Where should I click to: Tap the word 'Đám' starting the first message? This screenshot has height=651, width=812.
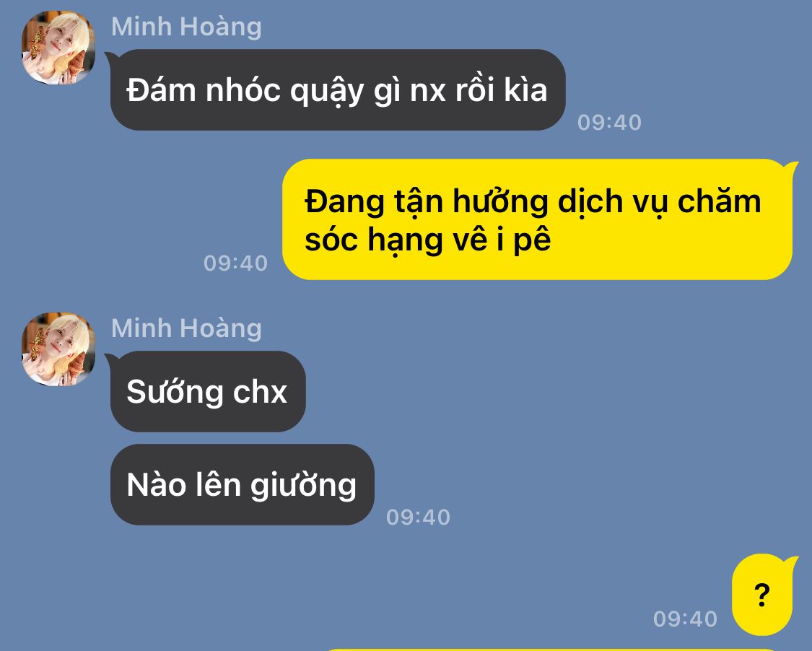[x=162, y=90]
